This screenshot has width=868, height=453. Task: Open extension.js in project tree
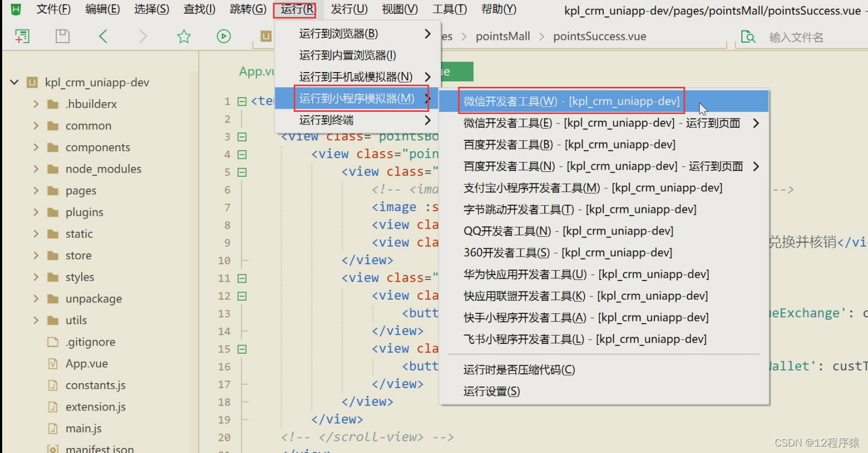[96, 407]
